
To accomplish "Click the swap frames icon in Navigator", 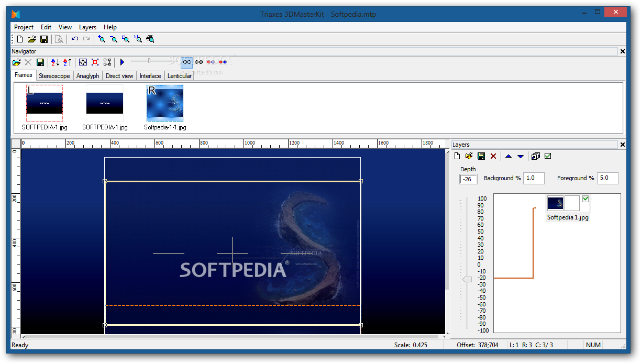I will (83, 62).
